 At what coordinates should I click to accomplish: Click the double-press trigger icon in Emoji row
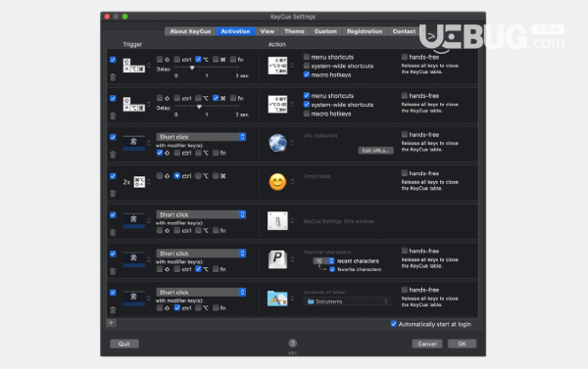(139, 182)
